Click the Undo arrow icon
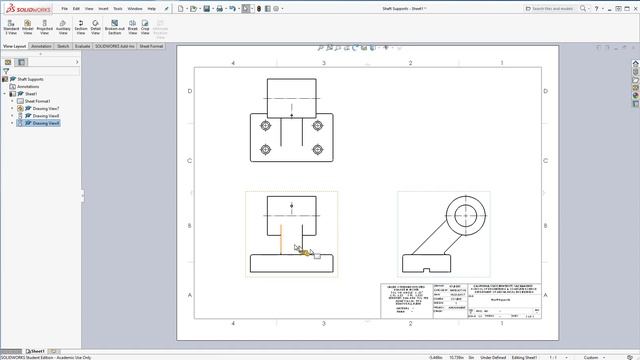Image resolution: width=640 pixels, height=360 pixels. 232,8
